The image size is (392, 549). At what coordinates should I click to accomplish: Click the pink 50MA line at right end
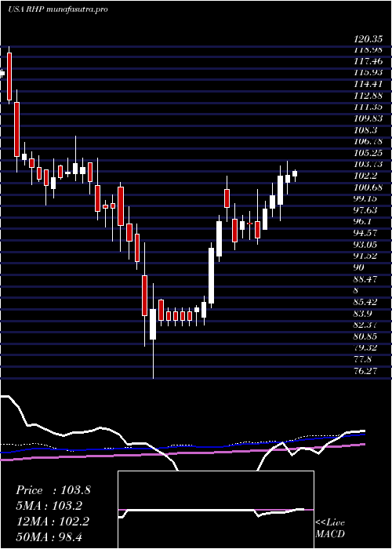361,445
